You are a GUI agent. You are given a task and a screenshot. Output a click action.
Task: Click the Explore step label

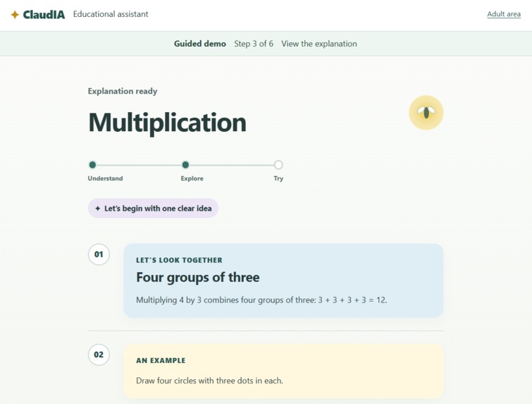(x=192, y=178)
